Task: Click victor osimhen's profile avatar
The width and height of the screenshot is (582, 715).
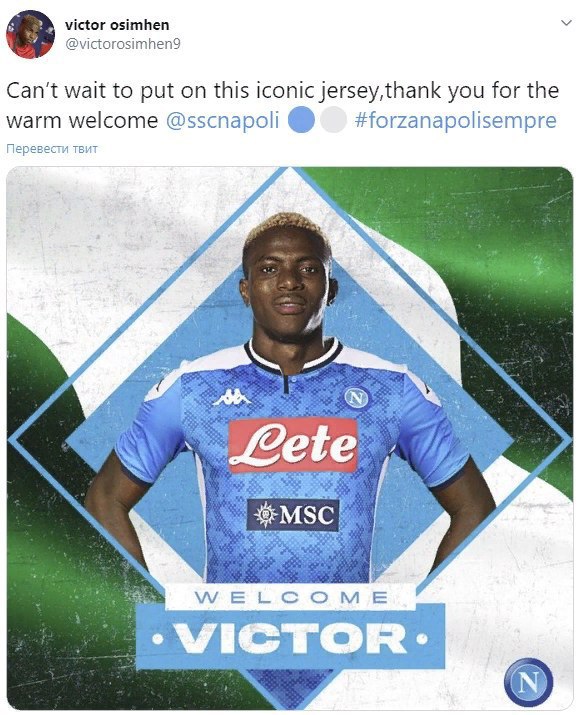Action: click(x=30, y=34)
